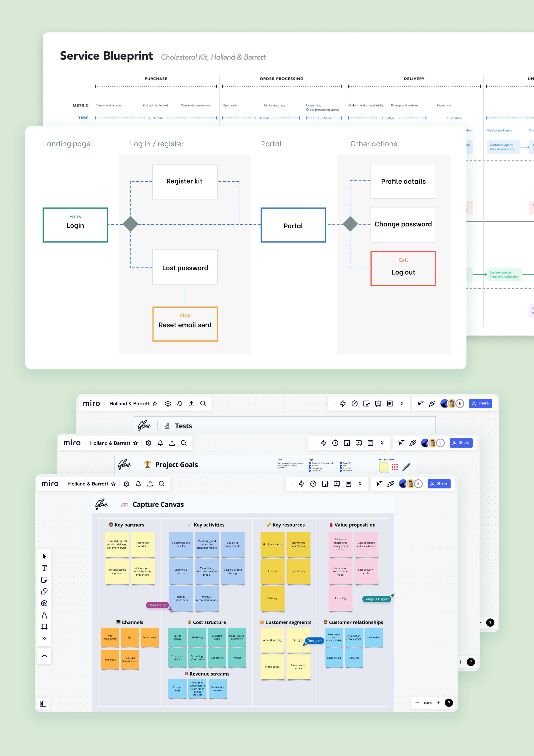Star the Holland & Barrett board above Capture Canvas
Screen dimensions: 534x756
[x=114, y=484]
